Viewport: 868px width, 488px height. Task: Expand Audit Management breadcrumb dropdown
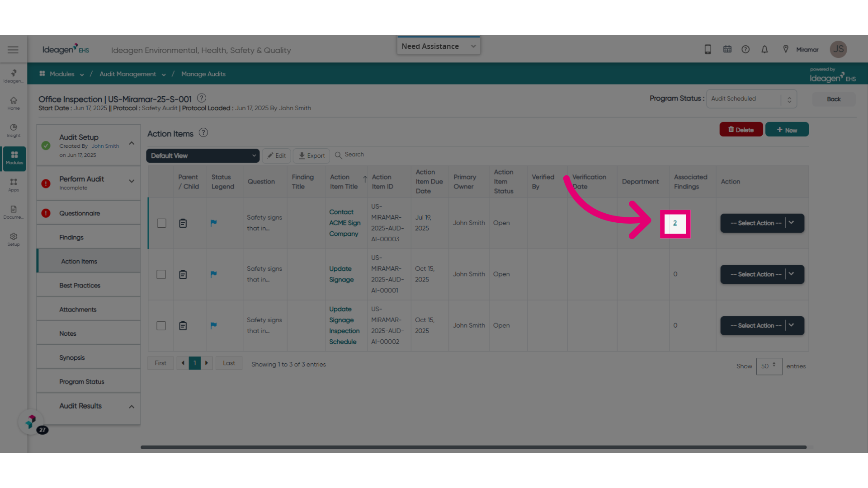[x=164, y=75]
